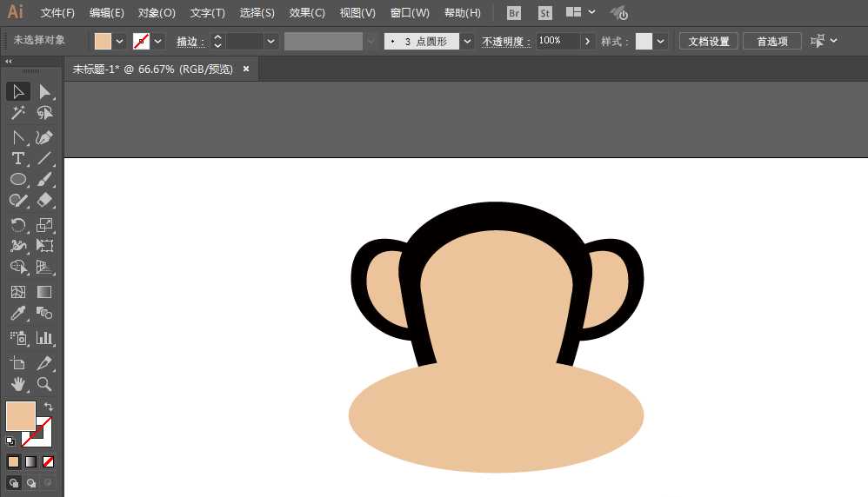Viewport: 868px width, 497px height.
Task: Select the Rotate tool
Action: coord(18,225)
